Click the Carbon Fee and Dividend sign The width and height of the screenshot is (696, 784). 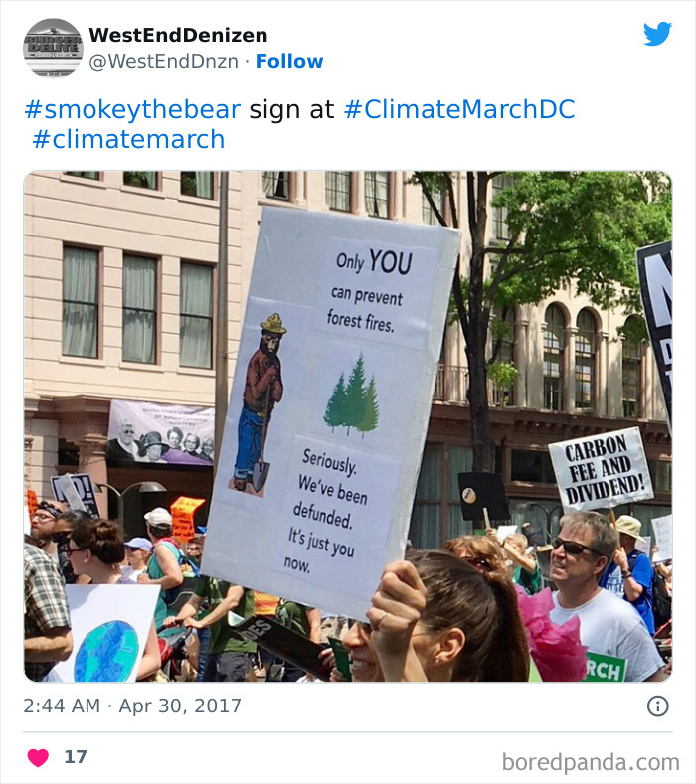tap(600, 468)
